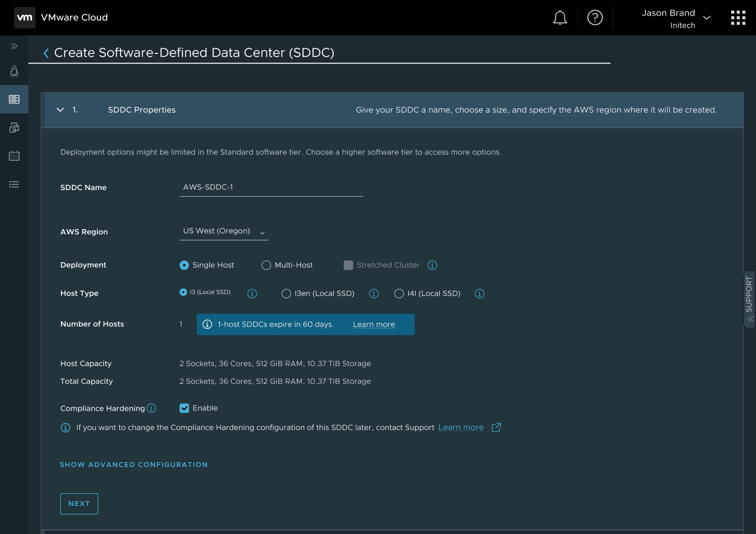Screen dimensions: 756x534
Task: Show advanced configuration options
Action: 134,465
